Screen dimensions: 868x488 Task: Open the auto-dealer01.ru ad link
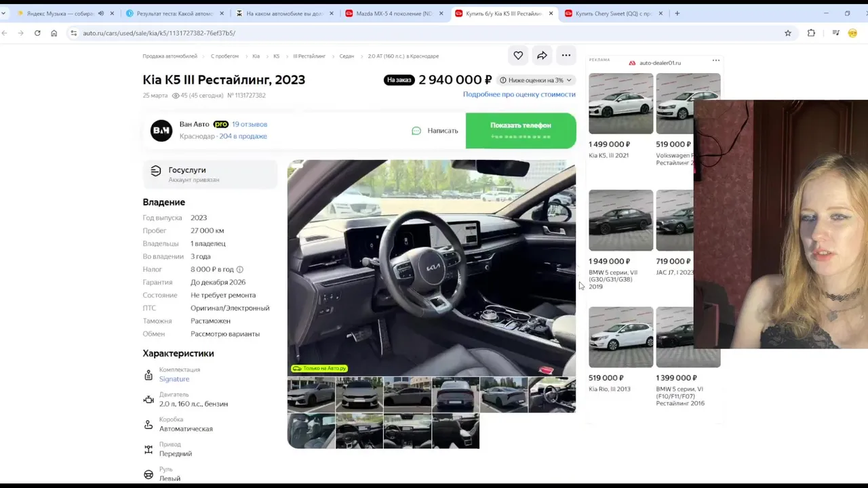pyautogui.click(x=660, y=63)
